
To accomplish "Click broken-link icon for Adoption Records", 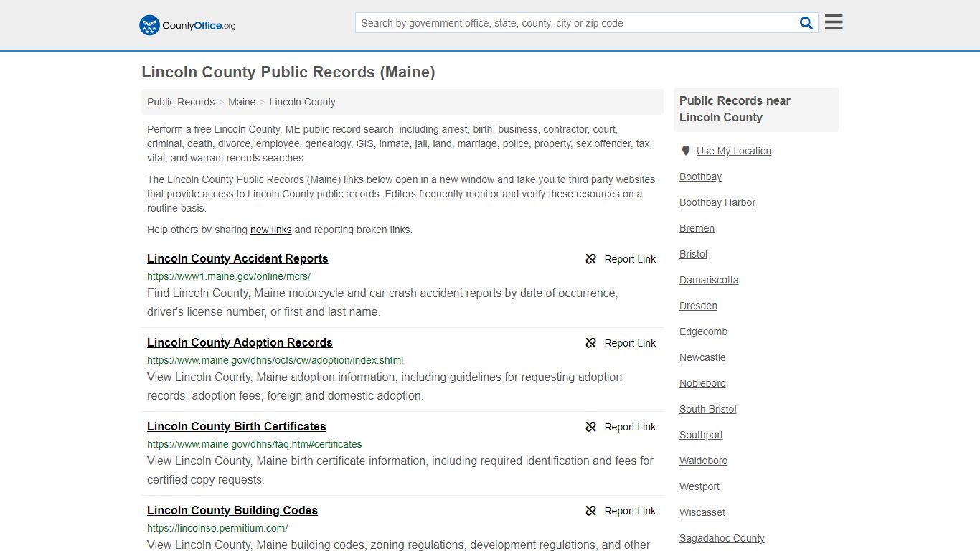I will click(x=590, y=343).
